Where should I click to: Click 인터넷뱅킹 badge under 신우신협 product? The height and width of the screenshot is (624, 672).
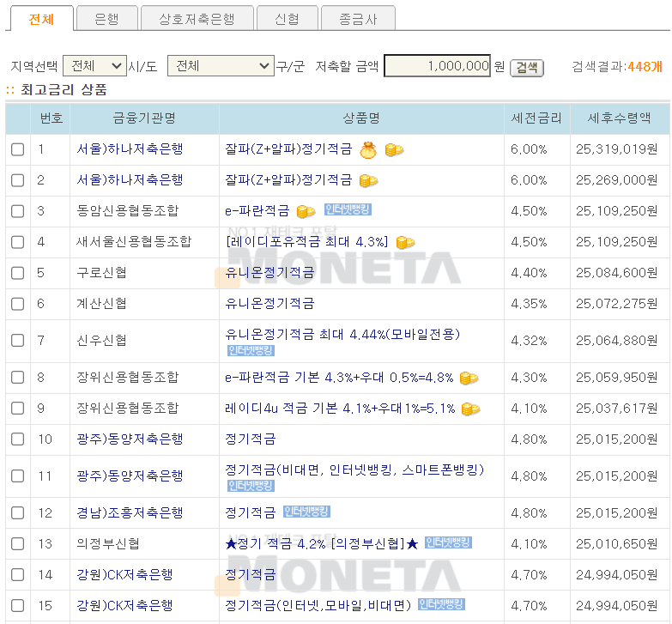coord(251,350)
